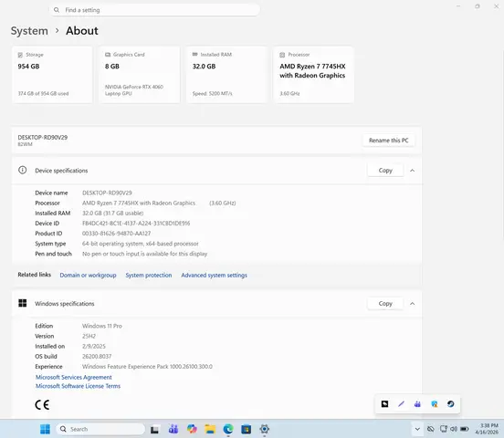504x438 pixels.
Task: Collapse the Device specifications section
Action: pos(413,171)
